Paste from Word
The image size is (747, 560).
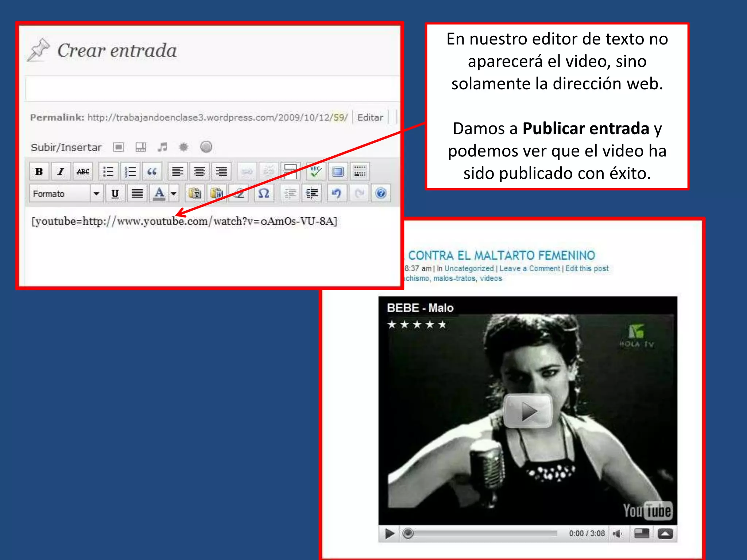tap(217, 193)
